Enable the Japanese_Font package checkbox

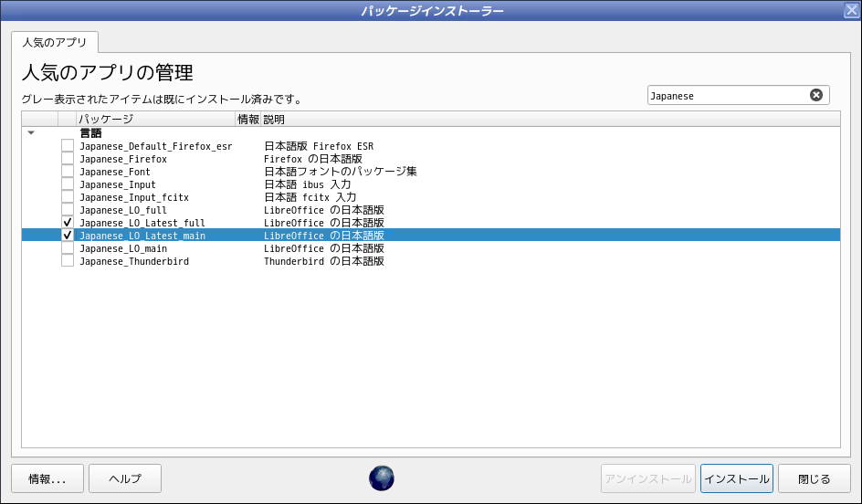pos(67,172)
